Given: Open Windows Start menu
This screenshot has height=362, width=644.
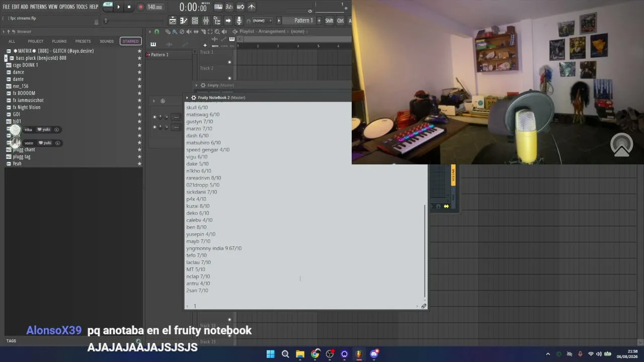Looking at the screenshot, I should [x=271, y=354].
